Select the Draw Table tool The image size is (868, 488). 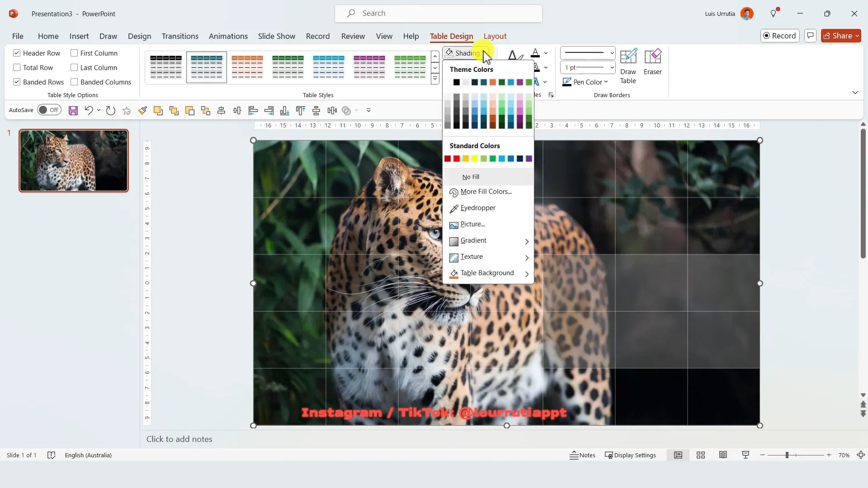(628, 66)
